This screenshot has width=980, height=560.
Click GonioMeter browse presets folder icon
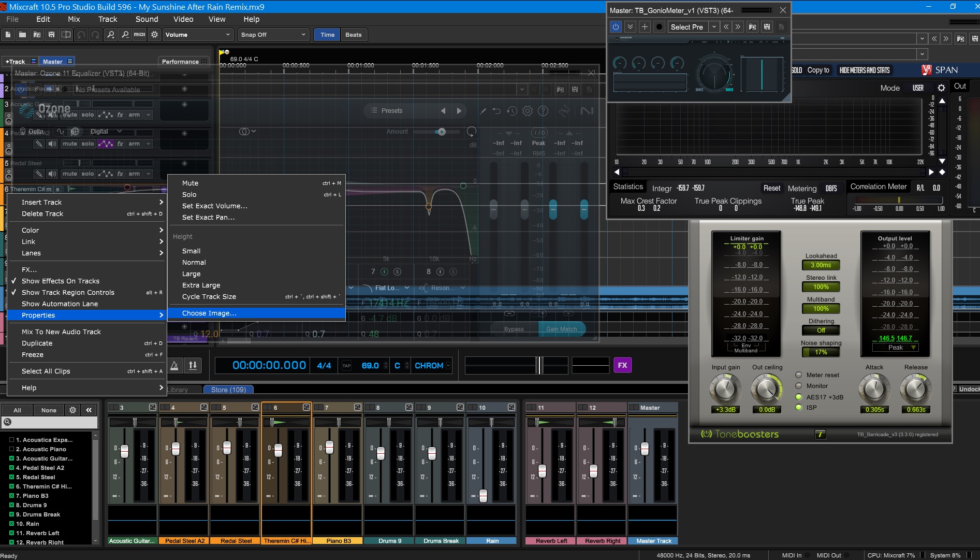click(752, 26)
